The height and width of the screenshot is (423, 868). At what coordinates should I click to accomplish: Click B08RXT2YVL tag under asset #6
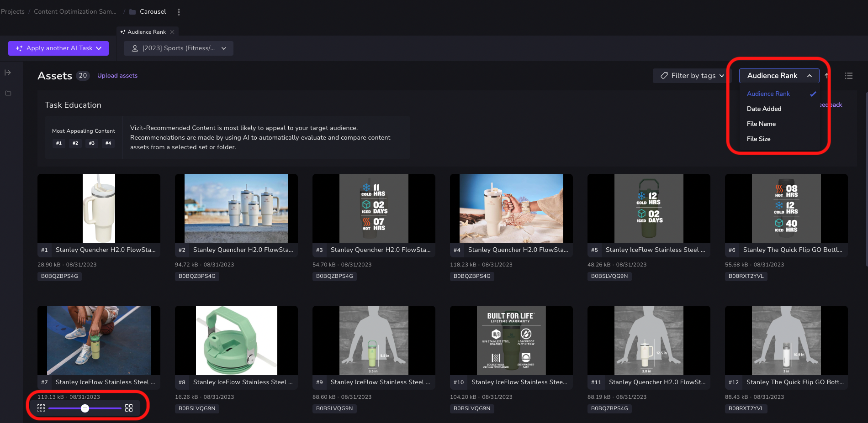(746, 276)
